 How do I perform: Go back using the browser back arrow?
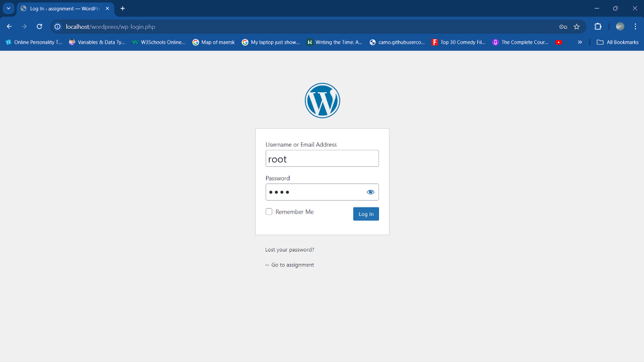point(9,26)
